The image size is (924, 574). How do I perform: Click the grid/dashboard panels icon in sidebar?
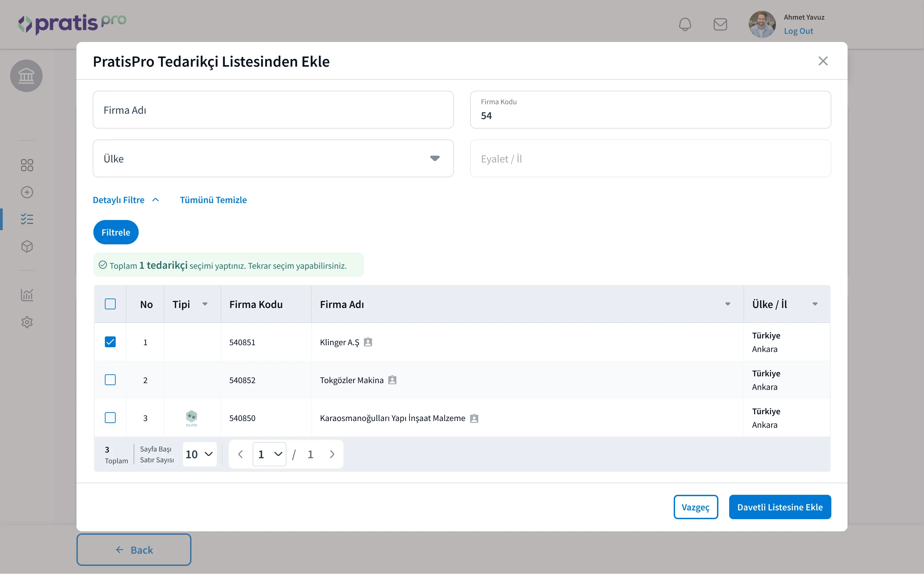coord(26,165)
